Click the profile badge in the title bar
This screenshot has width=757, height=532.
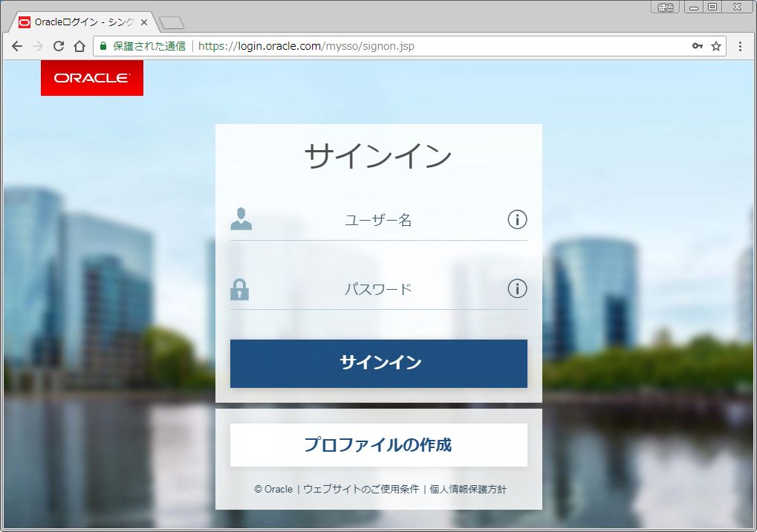pos(666,7)
